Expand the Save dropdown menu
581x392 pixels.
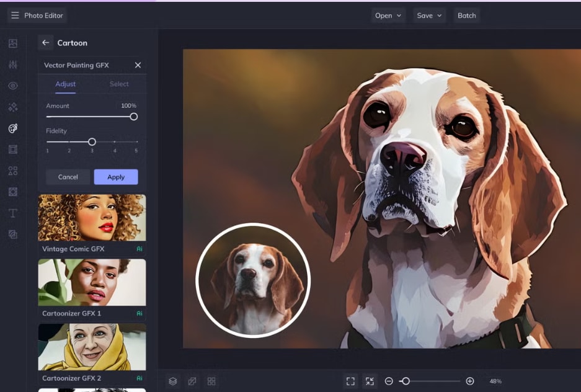tap(429, 16)
